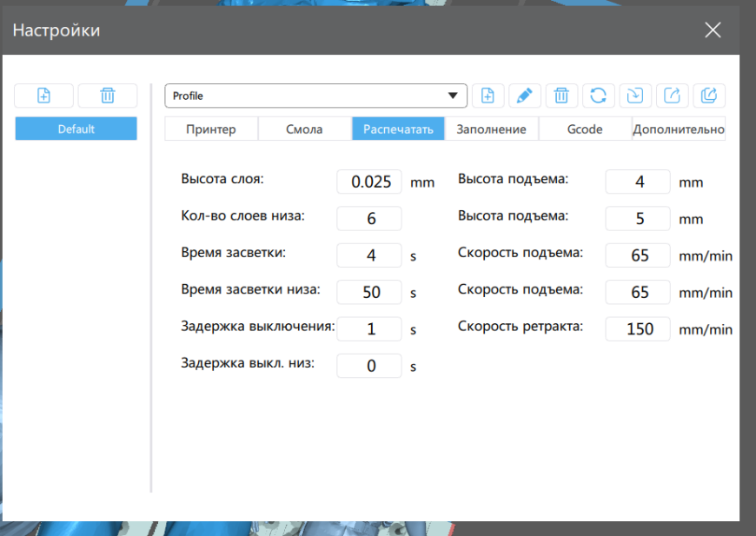
Task: Create a new profile next to Profile dropdown
Action: [488, 96]
